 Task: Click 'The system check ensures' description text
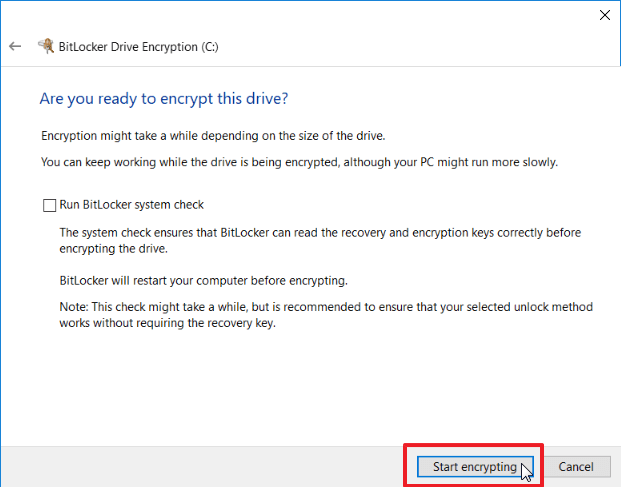320,240
